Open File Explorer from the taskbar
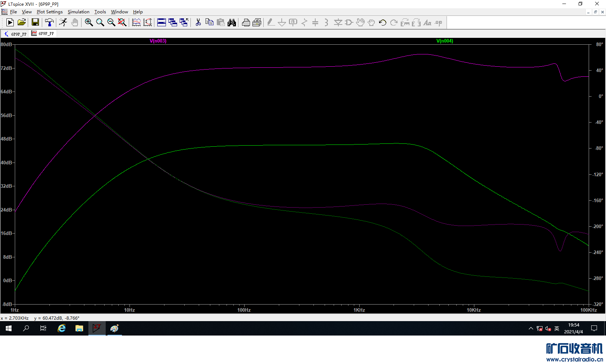 click(79, 328)
